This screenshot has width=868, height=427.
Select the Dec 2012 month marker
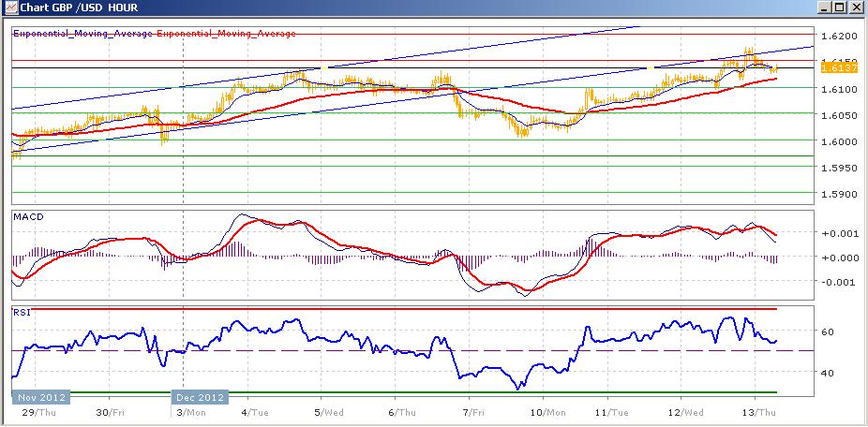tap(201, 395)
